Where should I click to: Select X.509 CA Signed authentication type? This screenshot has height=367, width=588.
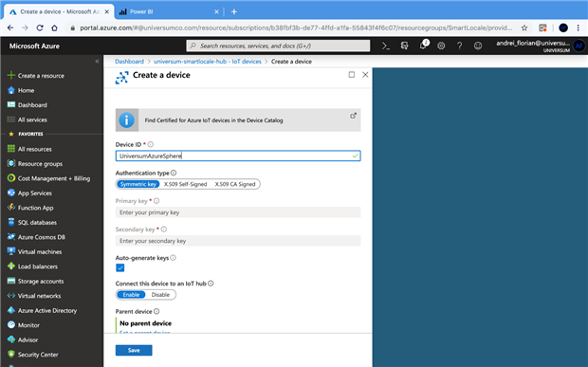coord(235,184)
